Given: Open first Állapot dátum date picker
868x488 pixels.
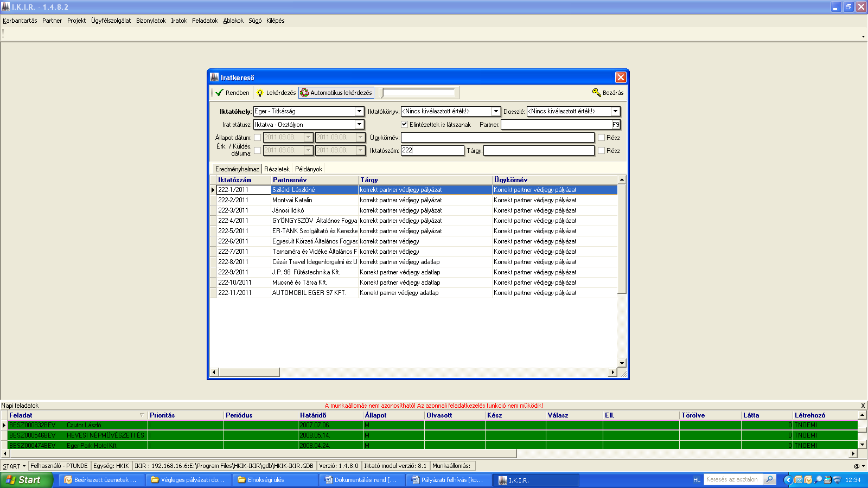Looking at the screenshot, I should click(308, 138).
